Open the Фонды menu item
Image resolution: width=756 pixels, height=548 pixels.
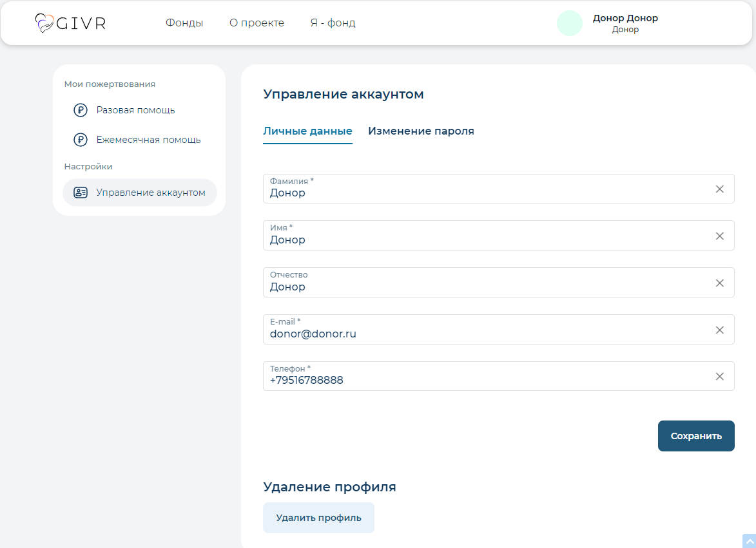[x=184, y=23]
